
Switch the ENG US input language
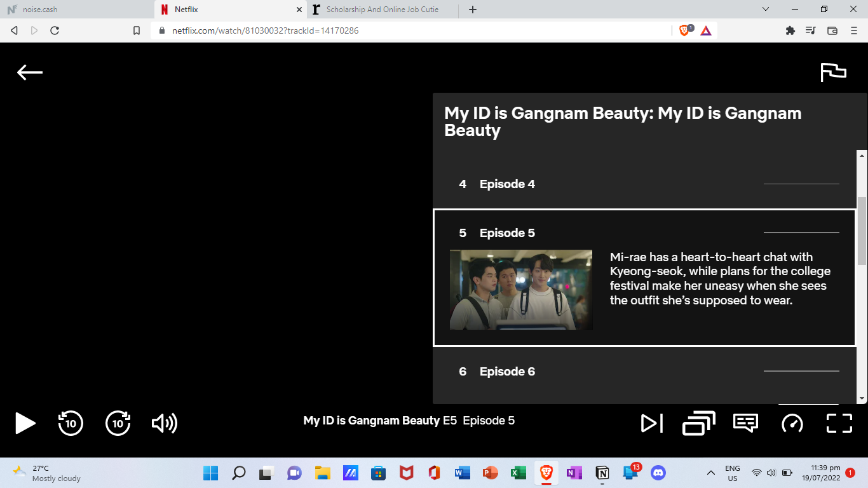[x=733, y=473]
